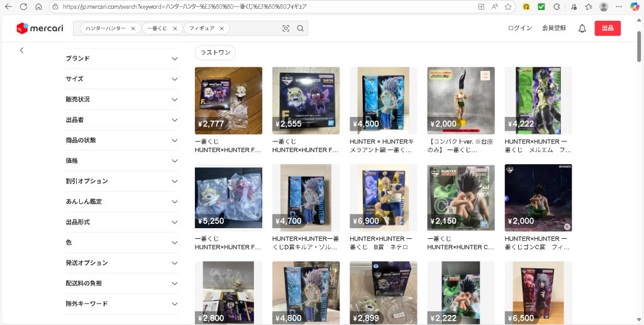Open the notifications bell
This screenshot has width=644, height=325.
click(x=582, y=28)
